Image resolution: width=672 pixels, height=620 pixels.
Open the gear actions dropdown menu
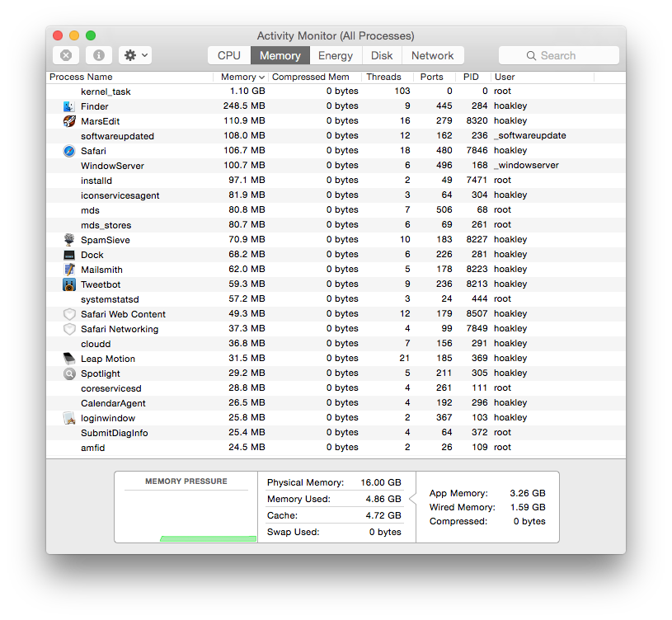135,55
